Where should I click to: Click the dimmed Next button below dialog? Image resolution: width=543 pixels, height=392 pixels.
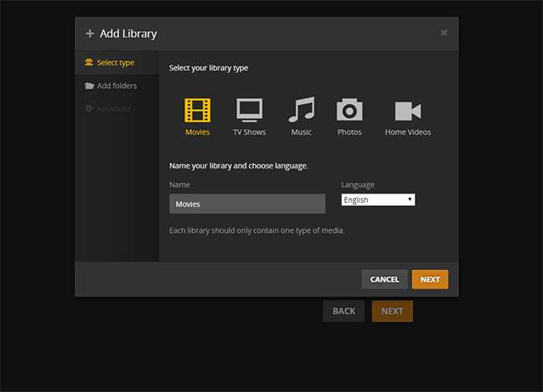(x=392, y=311)
